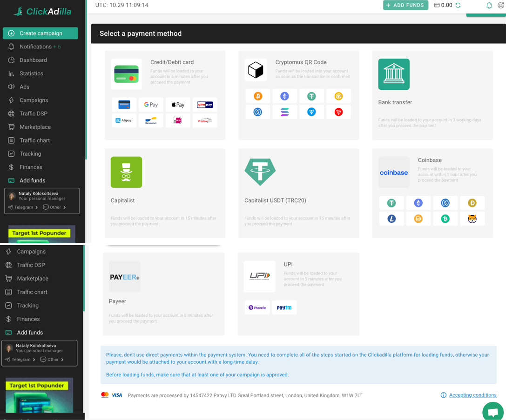
Task: Open Dashboard in the sidebar
Action: [33, 60]
